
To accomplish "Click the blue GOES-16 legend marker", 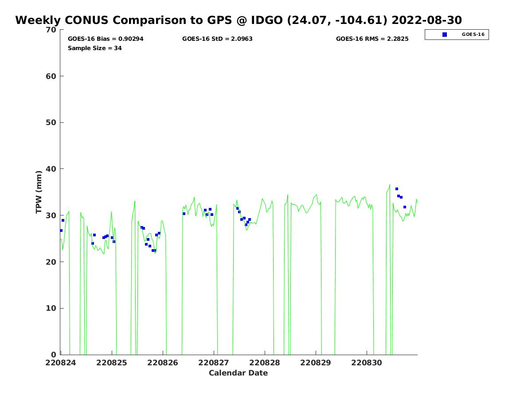I will 445,35.
